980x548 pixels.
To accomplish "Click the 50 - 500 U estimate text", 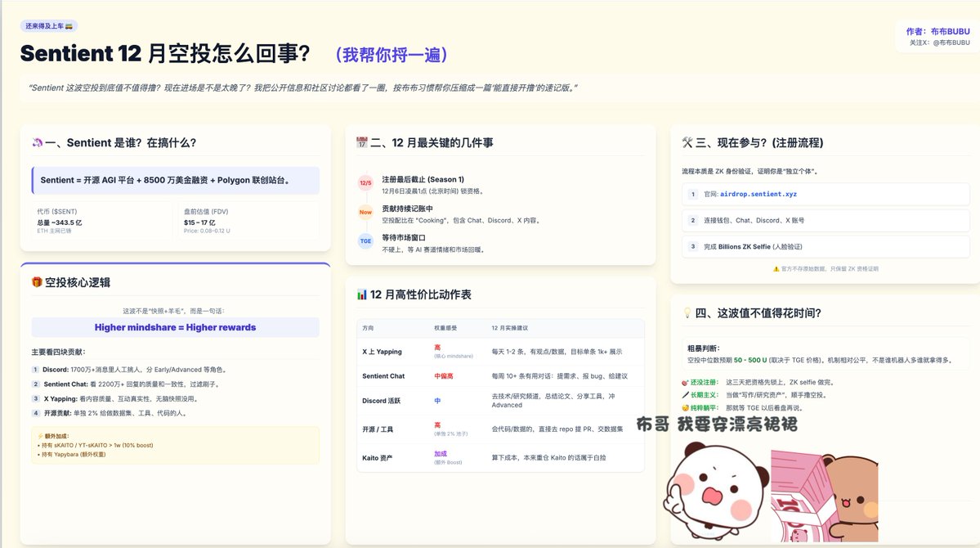I will click(x=750, y=361).
